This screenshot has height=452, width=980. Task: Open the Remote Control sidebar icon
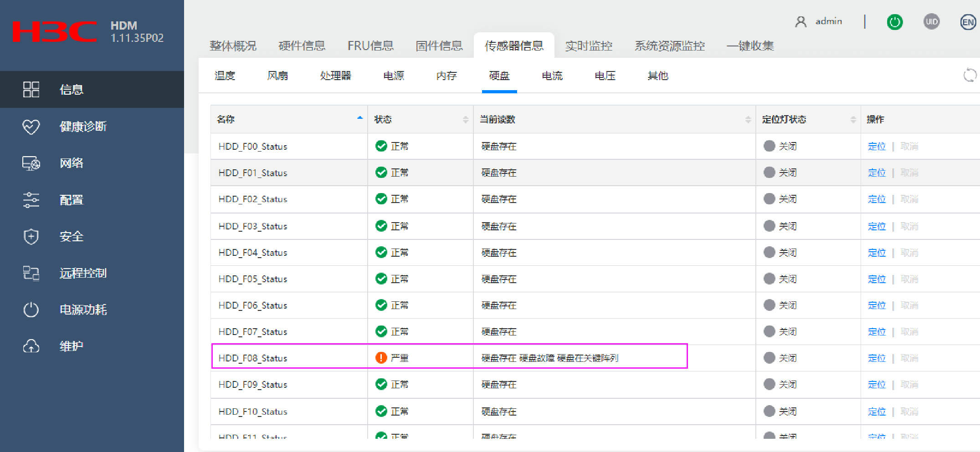(x=31, y=273)
